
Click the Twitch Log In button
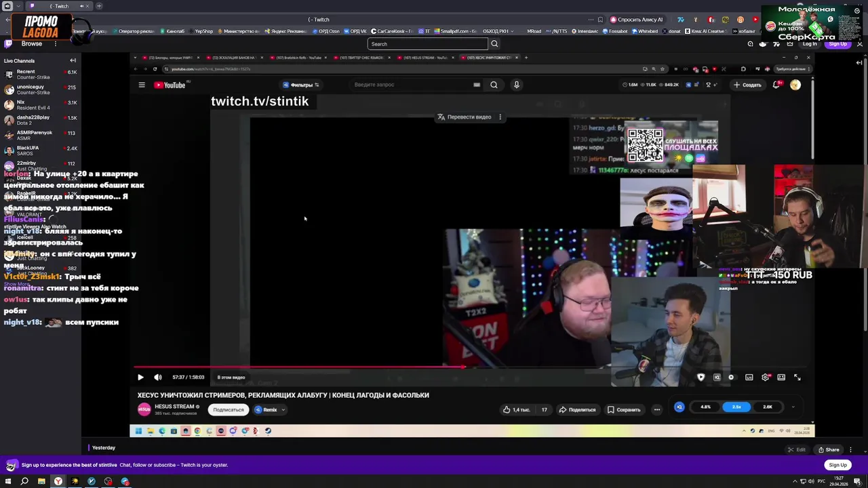pos(810,44)
